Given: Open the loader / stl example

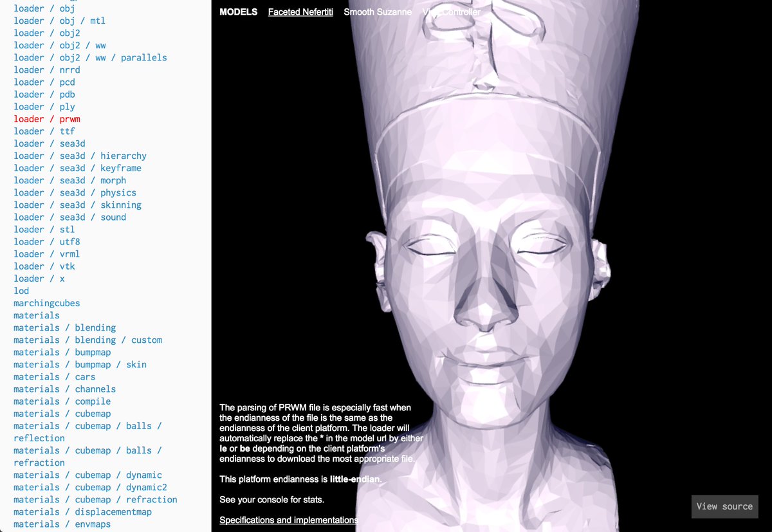Looking at the screenshot, I should click(44, 229).
